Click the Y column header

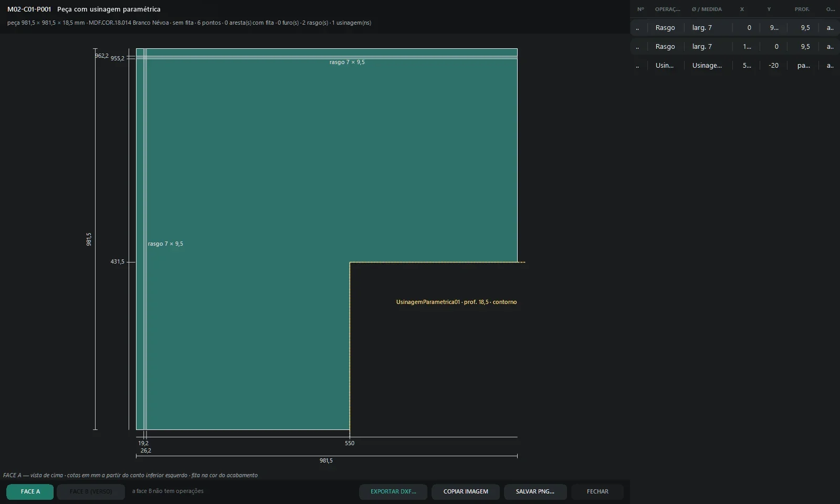(769, 9)
